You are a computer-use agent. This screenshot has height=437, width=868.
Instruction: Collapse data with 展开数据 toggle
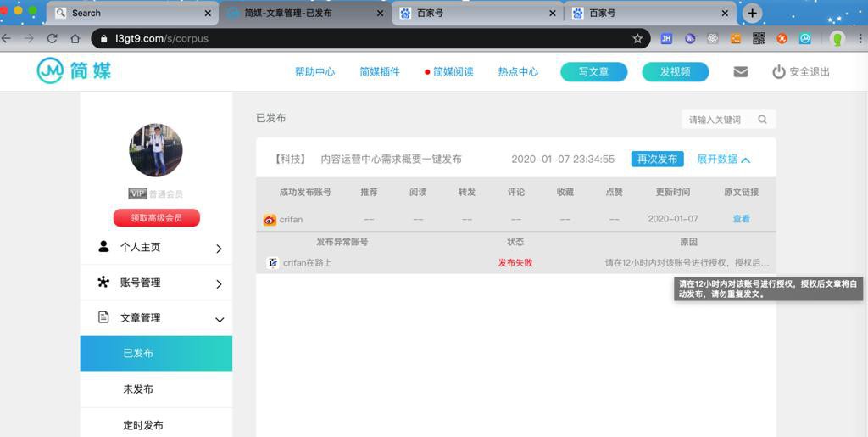point(724,160)
